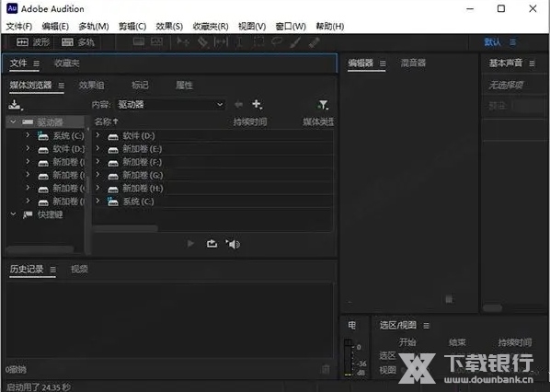This screenshot has width=550, height=392.
Task: Open the 媒体浏览器 panel menu icon
Action: click(61, 86)
